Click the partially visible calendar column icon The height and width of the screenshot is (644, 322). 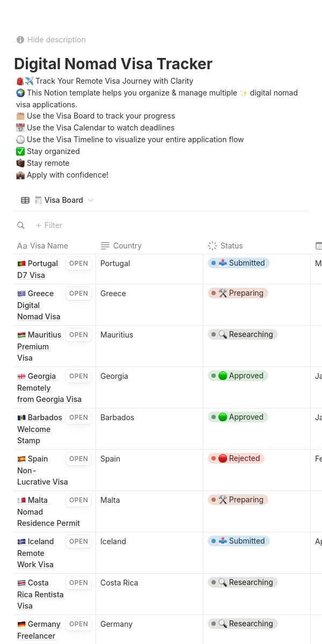click(318, 246)
